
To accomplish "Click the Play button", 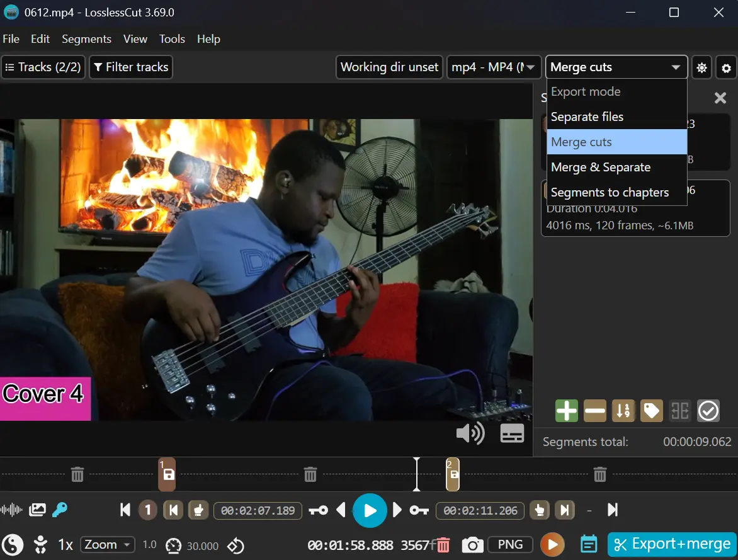I will 370,510.
